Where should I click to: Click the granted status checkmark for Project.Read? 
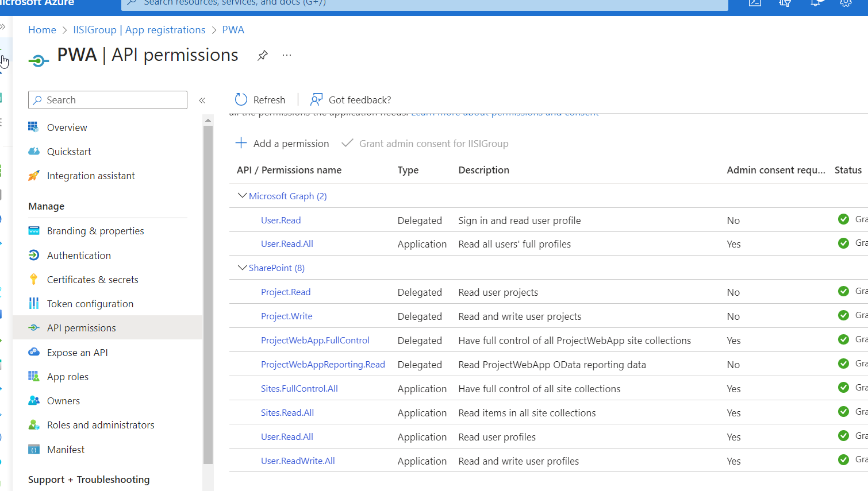843,291
